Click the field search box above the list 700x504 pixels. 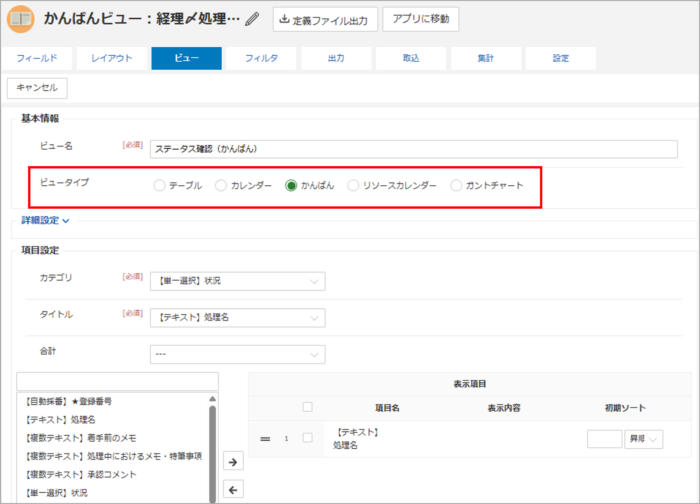[x=117, y=382]
